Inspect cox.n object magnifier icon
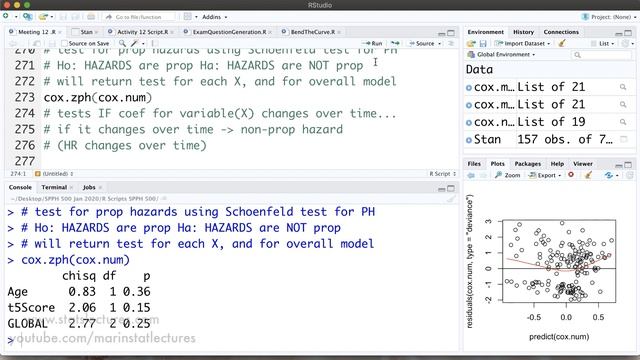 [x=623, y=122]
